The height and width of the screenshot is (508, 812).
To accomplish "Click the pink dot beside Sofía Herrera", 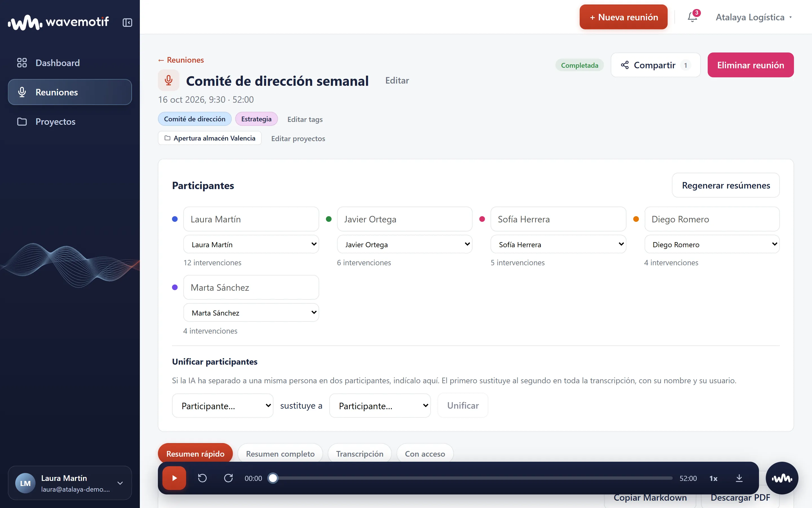I will [482, 219].
